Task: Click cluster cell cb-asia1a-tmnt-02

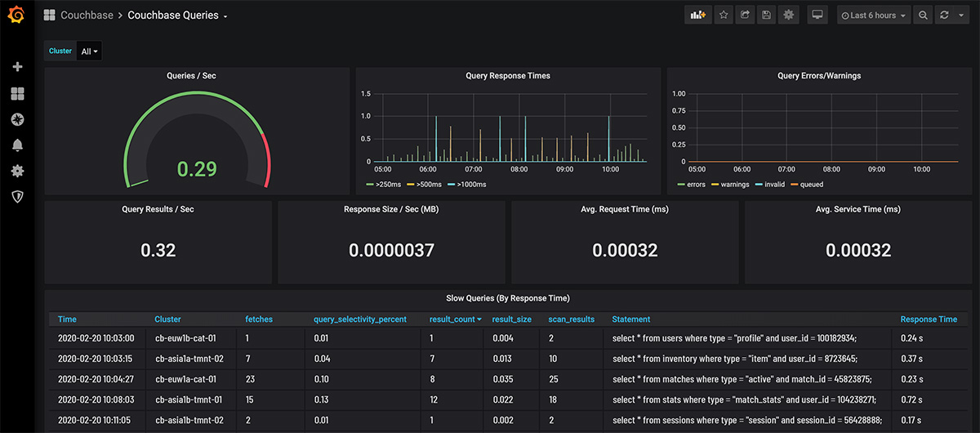Action: 189,358
